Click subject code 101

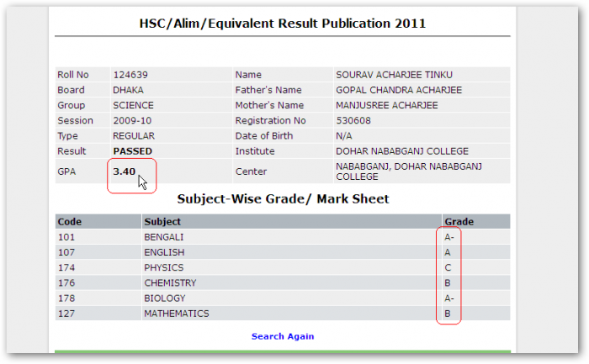[x=66, y=237]
